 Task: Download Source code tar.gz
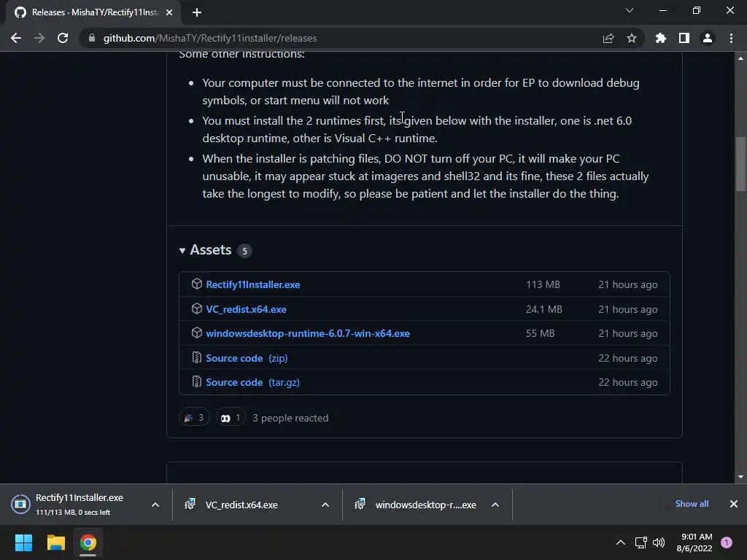coord(253,382)
